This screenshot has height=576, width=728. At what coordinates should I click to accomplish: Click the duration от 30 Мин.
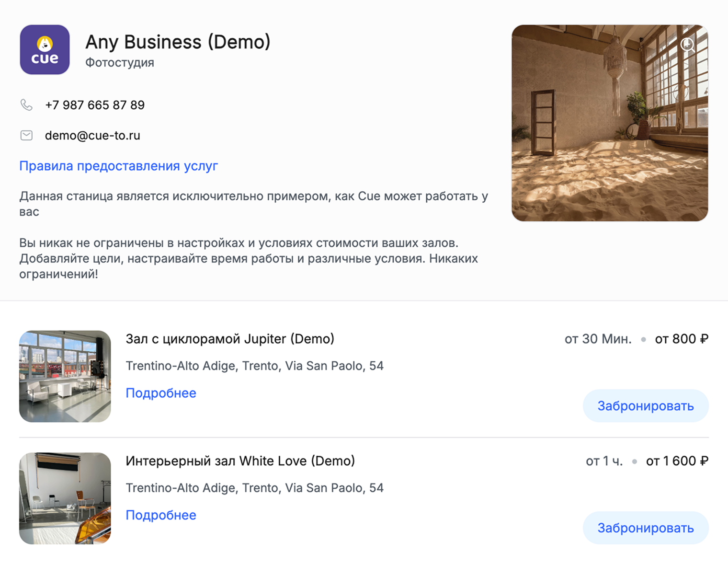598,339
